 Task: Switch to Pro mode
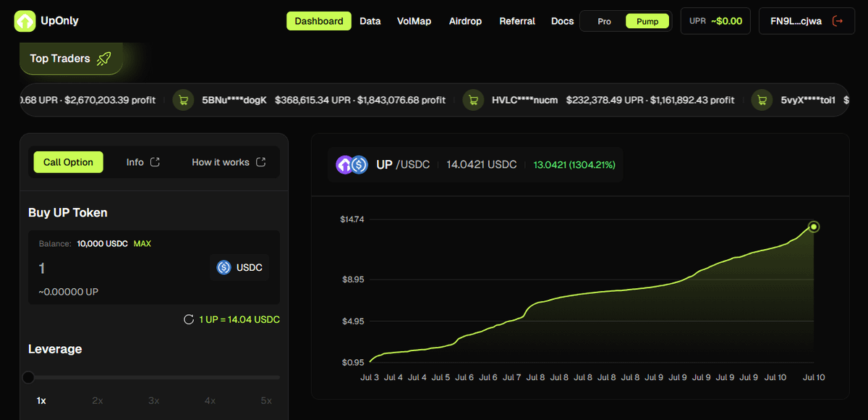click(x=604, y=21)
